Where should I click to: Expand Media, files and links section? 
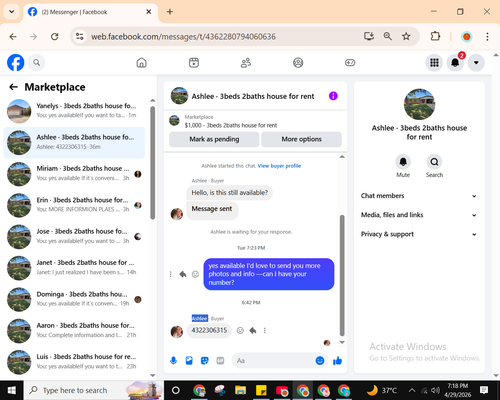(419, 215)
